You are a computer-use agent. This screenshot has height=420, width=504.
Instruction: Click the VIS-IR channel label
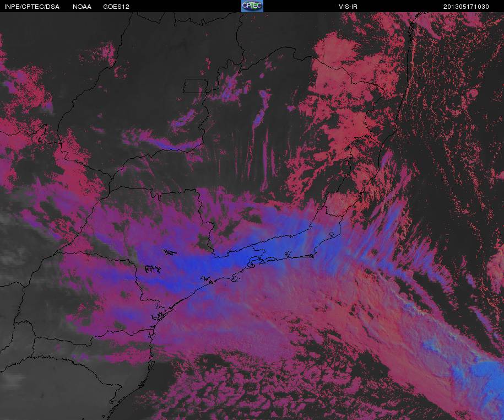348,7
